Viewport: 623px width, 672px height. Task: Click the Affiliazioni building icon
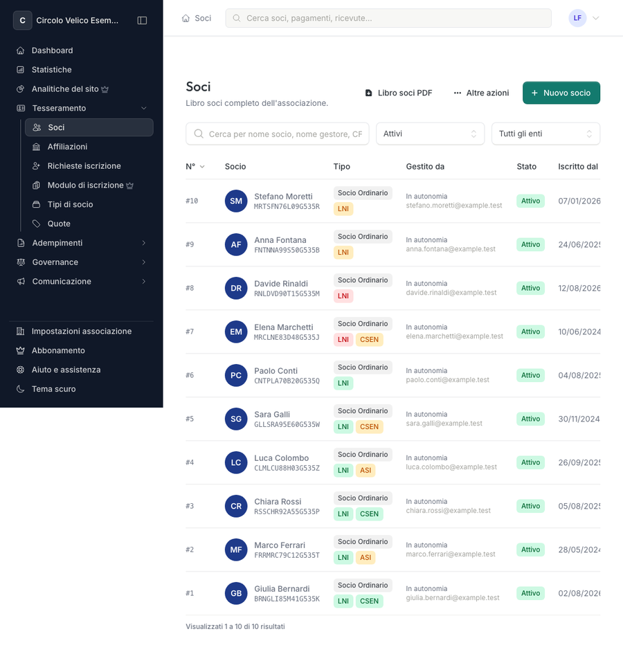pos(37,147)
